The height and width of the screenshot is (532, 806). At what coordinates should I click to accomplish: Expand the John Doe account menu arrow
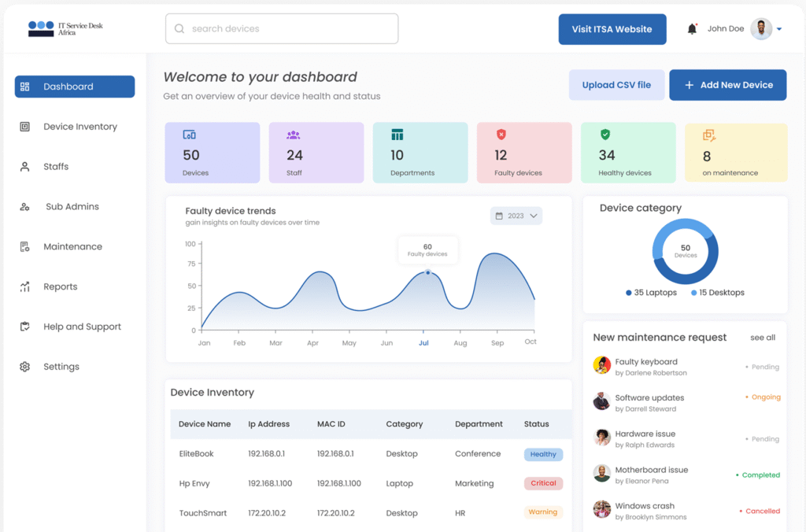pyautogui.click(x=779, y=29)
